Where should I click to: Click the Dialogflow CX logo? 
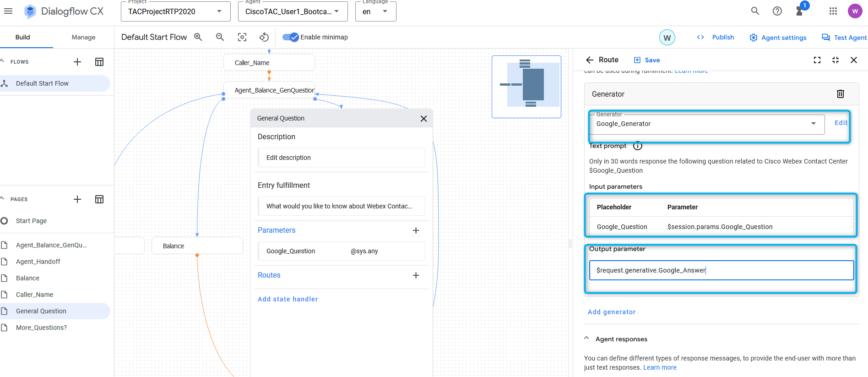pyautogui.click(x=64, y=11)
